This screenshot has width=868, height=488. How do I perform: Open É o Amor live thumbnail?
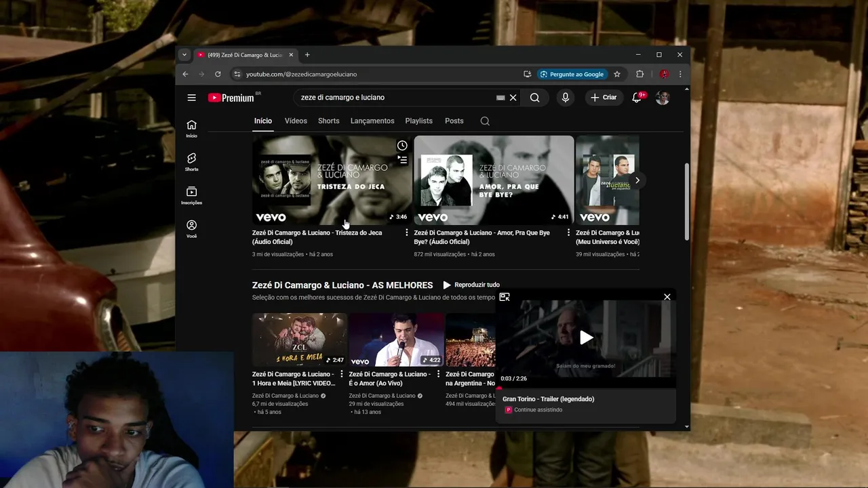(396, 340)
